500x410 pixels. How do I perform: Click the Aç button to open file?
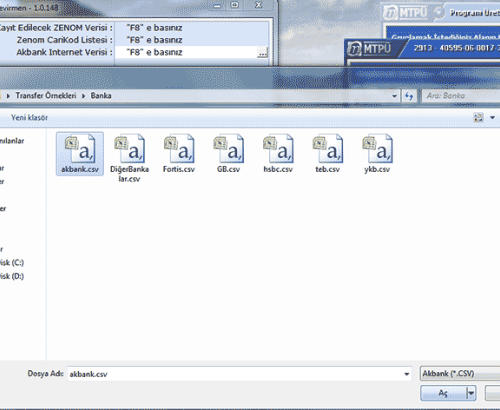(443, 393)
